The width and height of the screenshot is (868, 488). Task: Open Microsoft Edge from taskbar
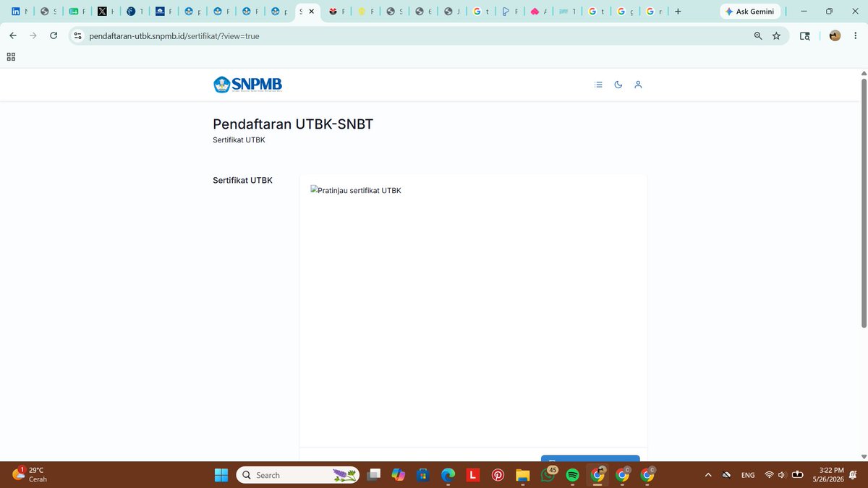pyautogui.click(x=448, y=475)
